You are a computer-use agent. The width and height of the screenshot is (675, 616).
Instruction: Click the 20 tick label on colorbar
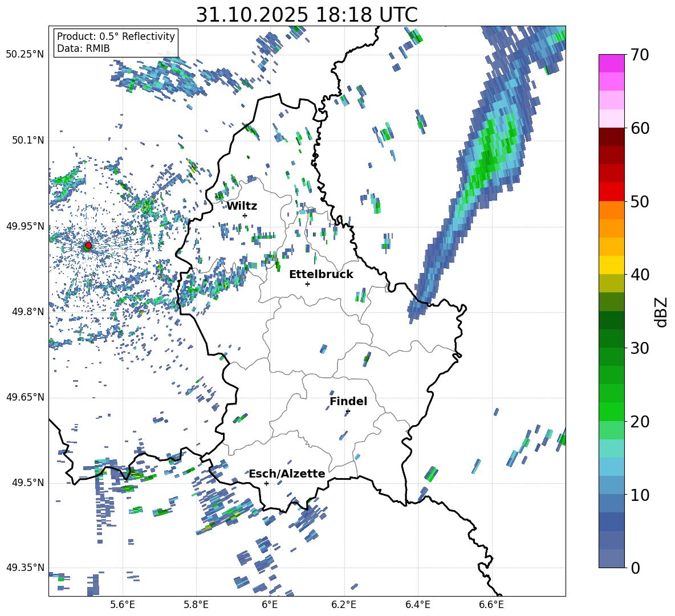[x=640, y=421]
